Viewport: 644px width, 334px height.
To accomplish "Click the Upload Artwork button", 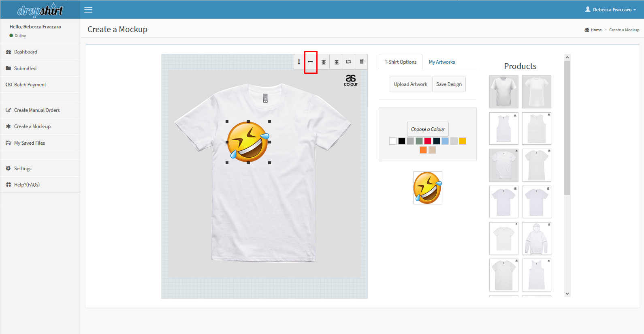I will pyautogui.click(x=410, y=84).
